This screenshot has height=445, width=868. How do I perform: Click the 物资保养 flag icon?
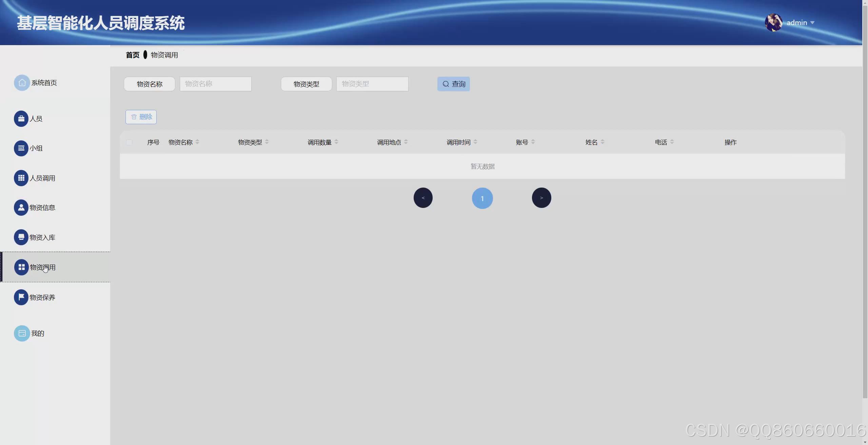21,297
